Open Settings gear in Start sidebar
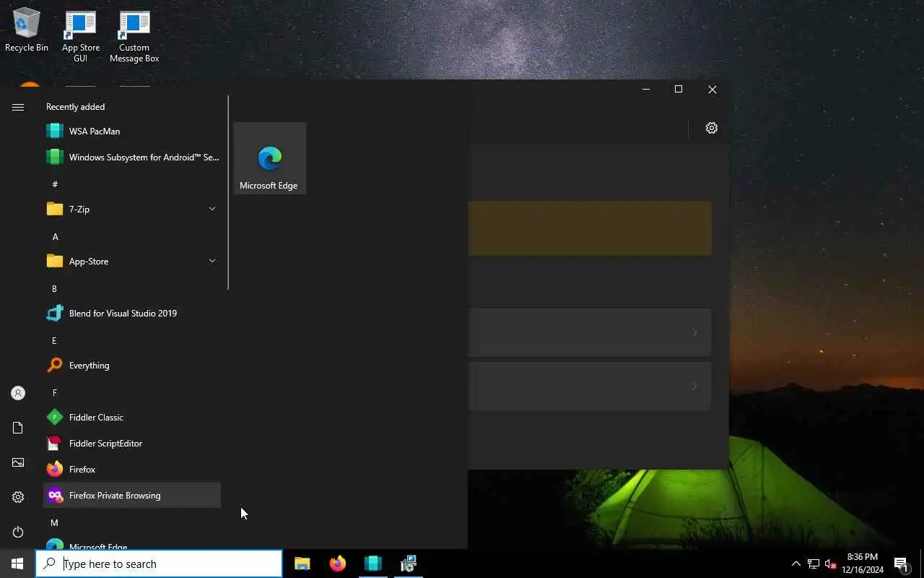924x578 pixels. click(x=18, y=497)
